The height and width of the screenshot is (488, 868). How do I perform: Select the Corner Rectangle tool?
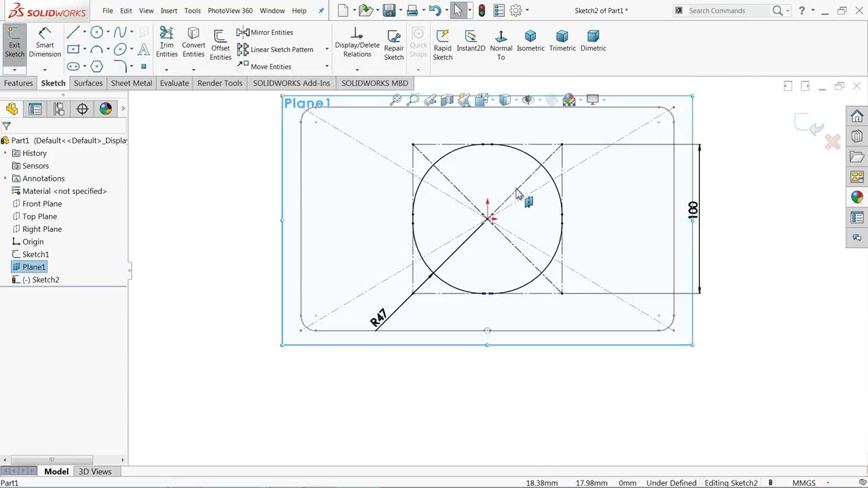[73, 49]
